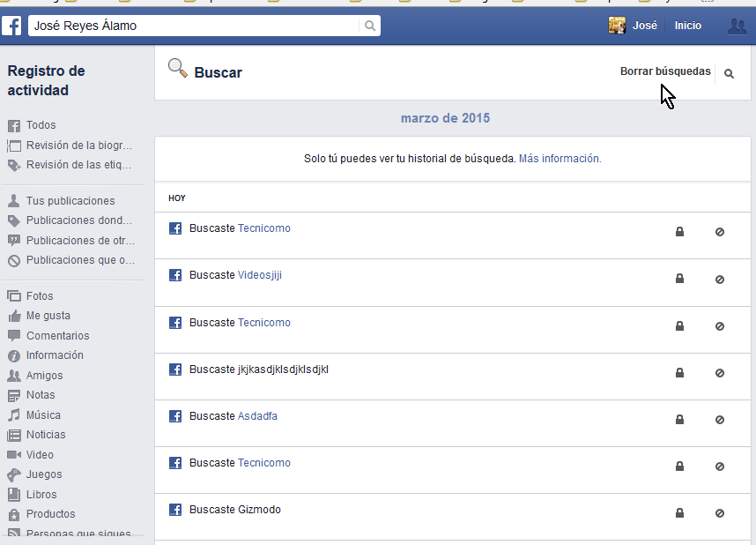Screen dimensions: 756x545
Task: Click the Registro de actividad heading
Action: (47, 80)
